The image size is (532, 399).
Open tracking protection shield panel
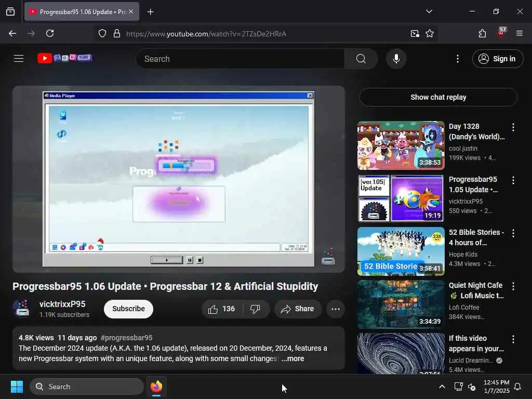click(102, 33)
